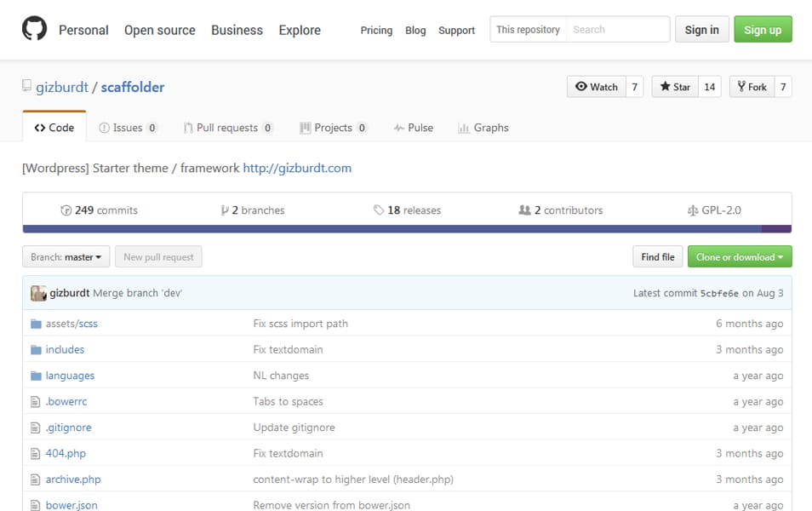View the 2 branches link
Viewport: 812px width, 511px height.
click(253, 210)
